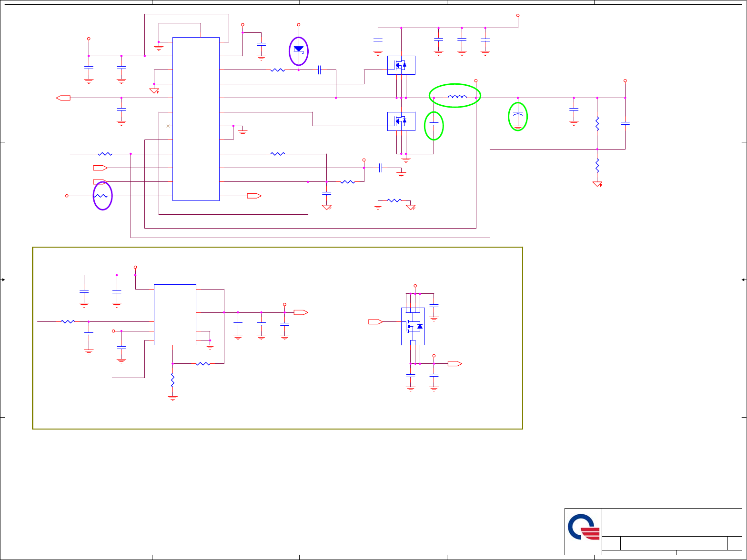Select the lower feedback divider resistor
This screenshot has width=747, height=560.
[x=597, y=166]
